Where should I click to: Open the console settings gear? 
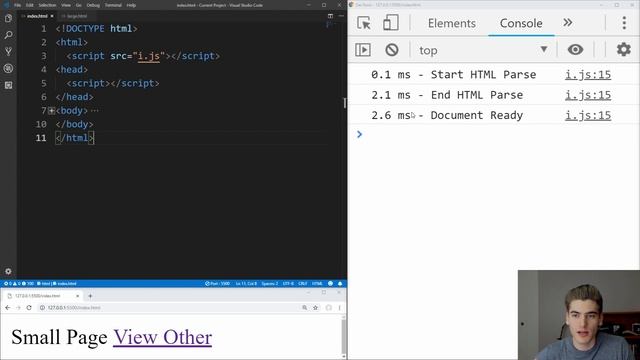coord(623,50)
